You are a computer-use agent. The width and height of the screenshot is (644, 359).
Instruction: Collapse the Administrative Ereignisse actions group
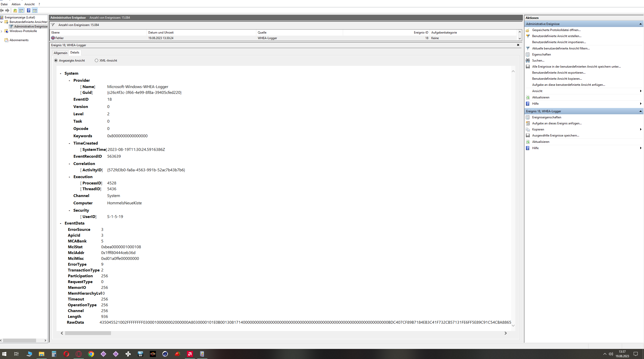tap(640, 24)
